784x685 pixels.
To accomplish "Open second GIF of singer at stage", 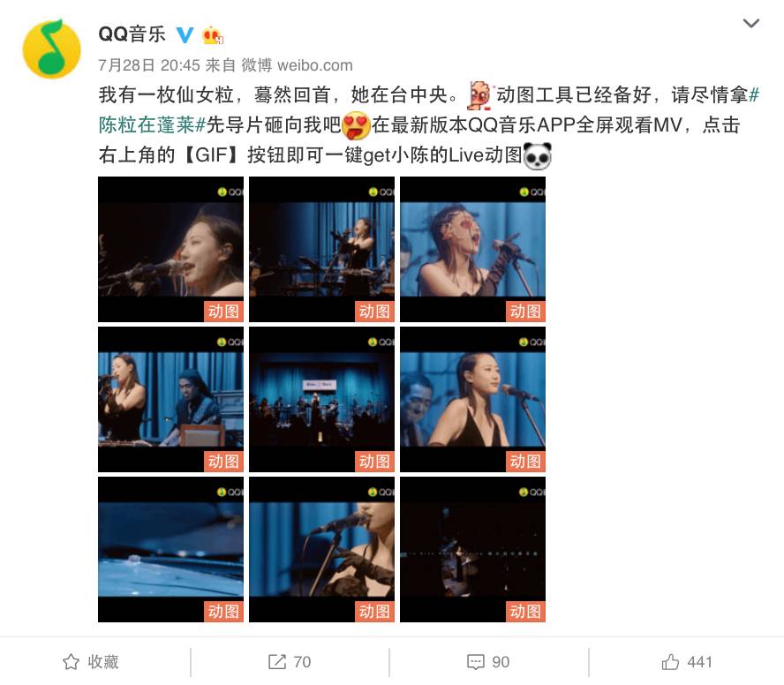I will click(322, 249).
